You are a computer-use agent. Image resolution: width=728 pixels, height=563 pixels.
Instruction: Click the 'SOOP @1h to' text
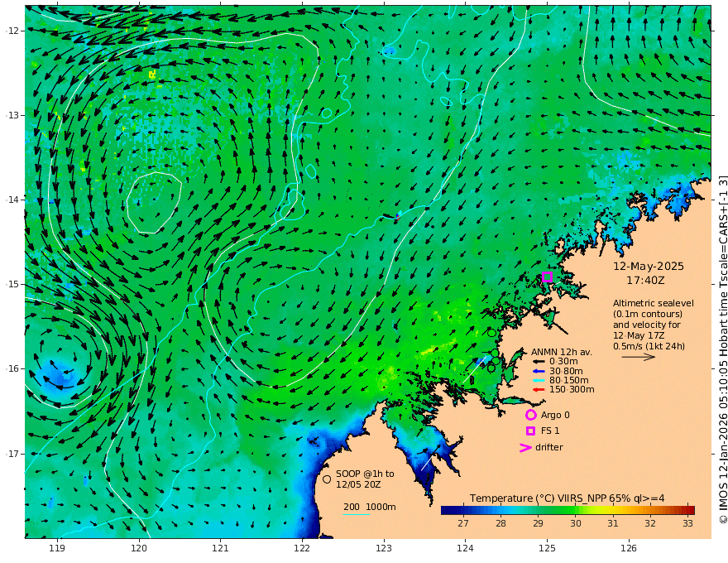[365, 474]
